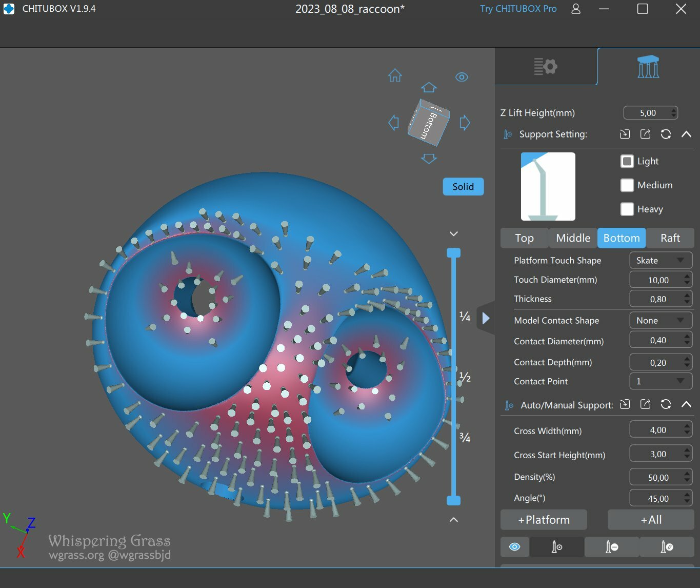Collapse the right side panel arrow
Screen dimensions: 700x588
(486, 319)
